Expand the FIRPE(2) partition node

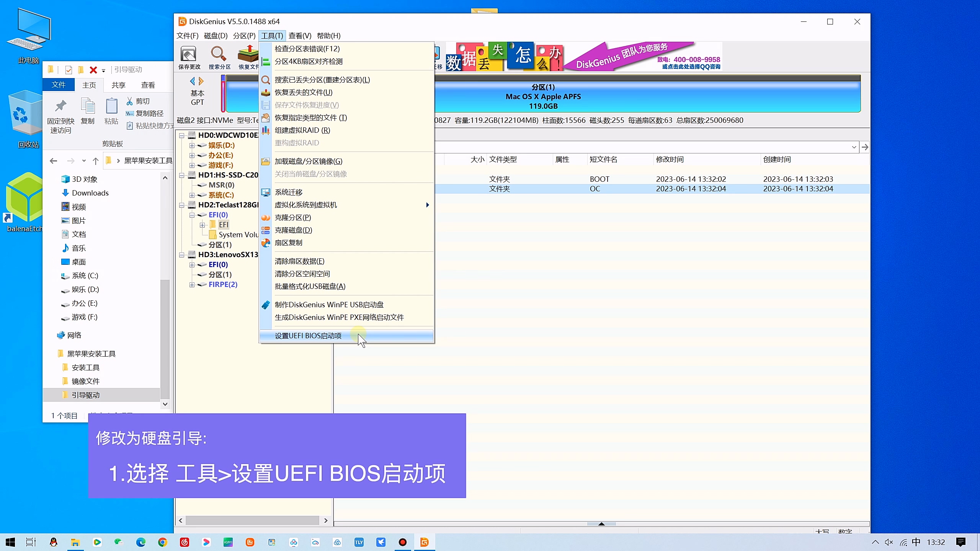192,285
